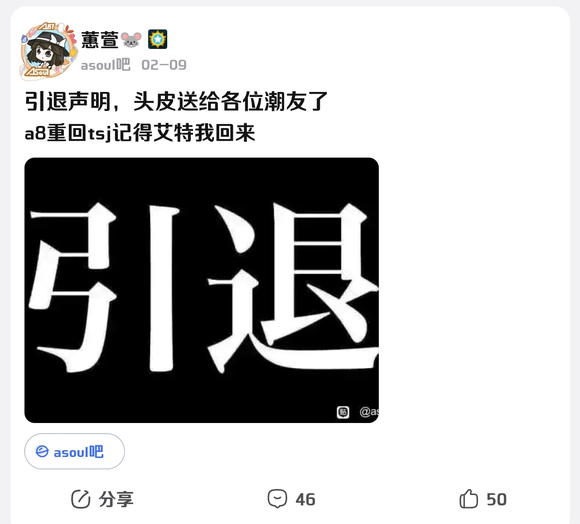Open the post title 引退声明 text
Viewport: 580px width, 524px height.
click(x=176, y=101)
